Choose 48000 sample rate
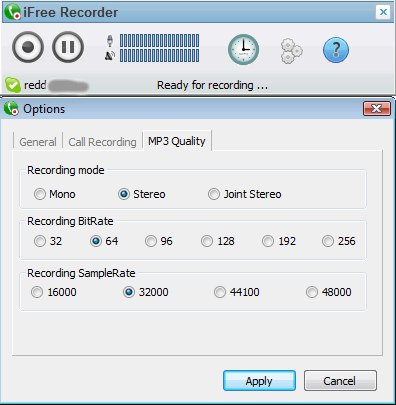 (329, 292)
